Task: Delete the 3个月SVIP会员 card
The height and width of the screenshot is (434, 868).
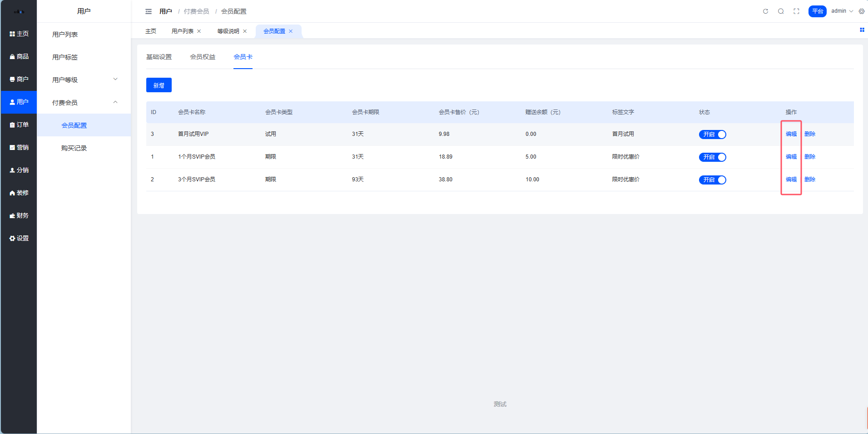Action: click(809, 180)
